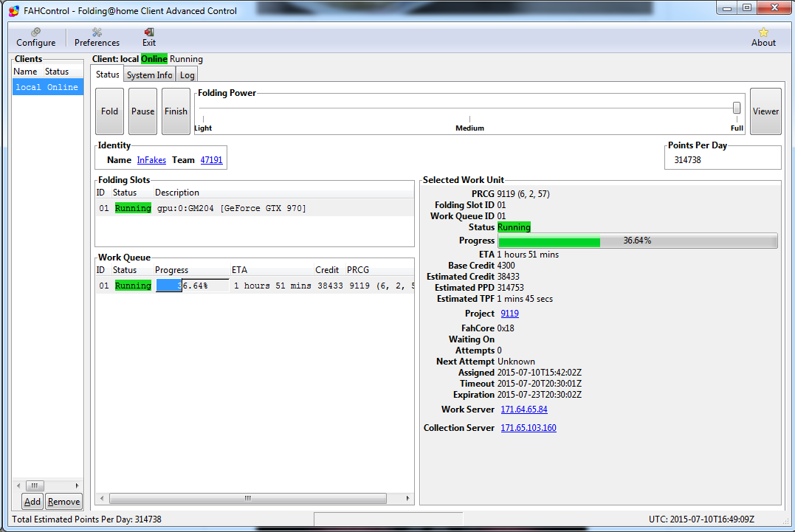Image resolution: width=795 pixels, height=532 pixels.
Task: Open the Project 9119 link
Action: click(509, 314)
